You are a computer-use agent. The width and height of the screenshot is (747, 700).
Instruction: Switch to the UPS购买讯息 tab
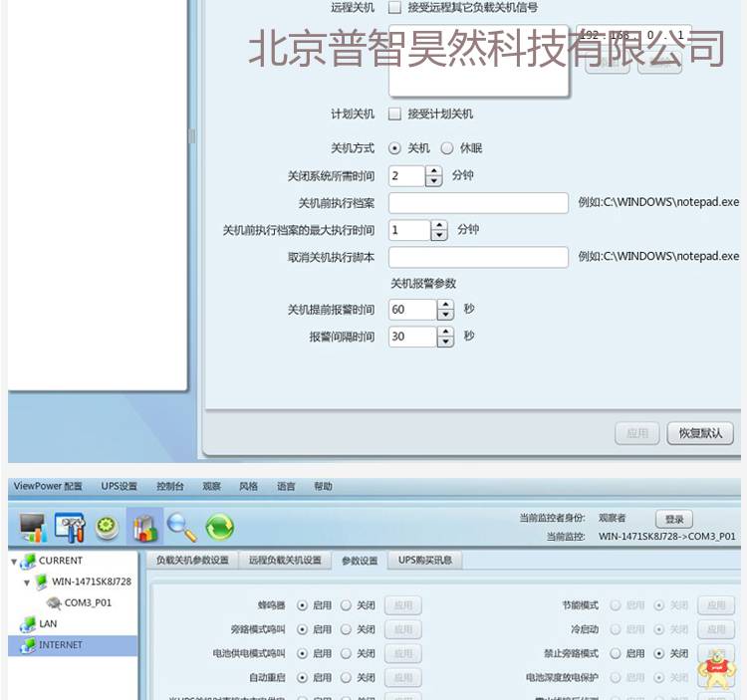point(425,561)
